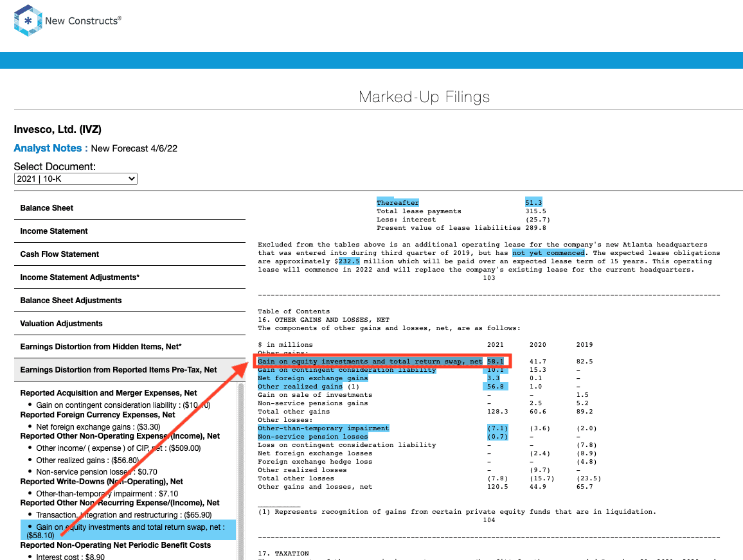Select Transaction, integration and restructuring item
The width and height of the screenshot is (743, 560).
[x=123, y=515]
